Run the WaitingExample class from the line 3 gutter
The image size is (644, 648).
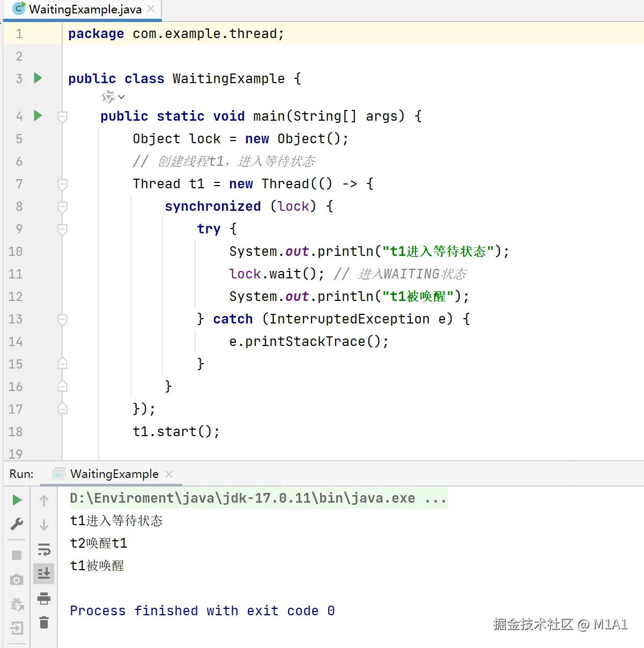[38, 78]
